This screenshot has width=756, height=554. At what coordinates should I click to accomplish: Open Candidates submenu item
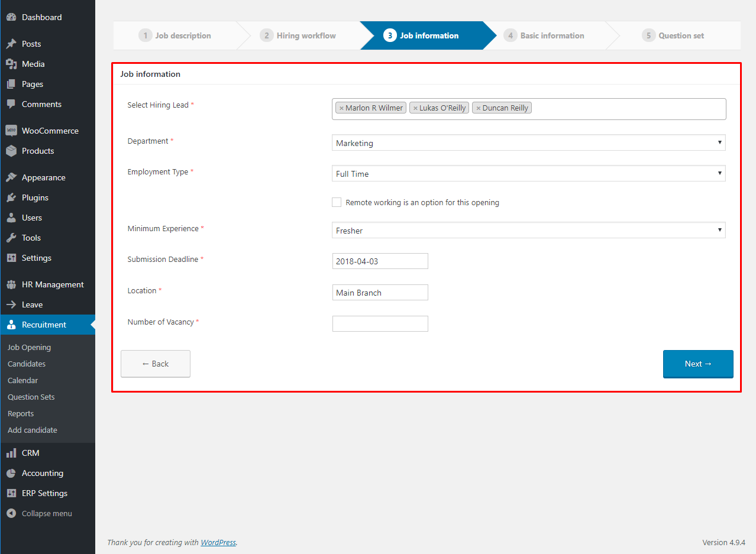[x=27, y=364]
